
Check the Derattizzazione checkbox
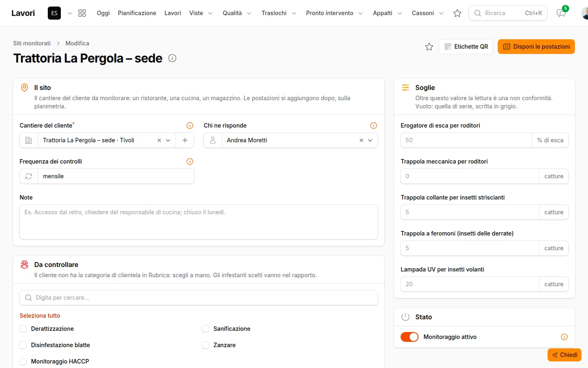click(23, 329)
